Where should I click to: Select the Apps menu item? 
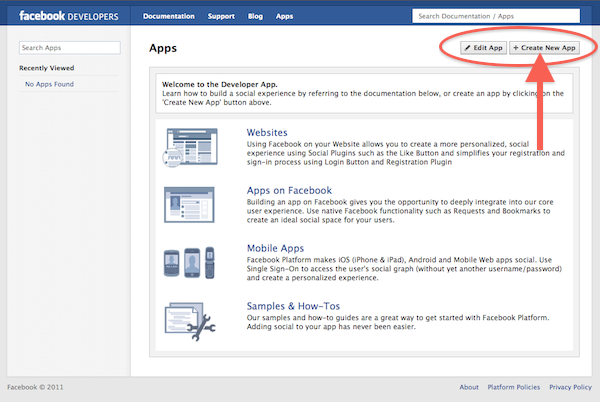(284, 16)
